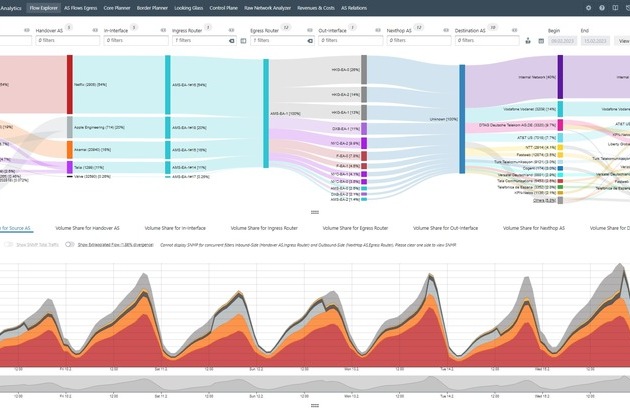Click the panel layout icon between router filters
This screenshot has width=630, height=412.
click(243, 41)
